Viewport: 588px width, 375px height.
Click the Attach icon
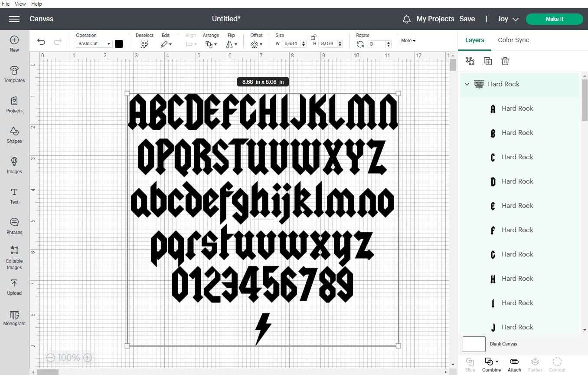514,364
